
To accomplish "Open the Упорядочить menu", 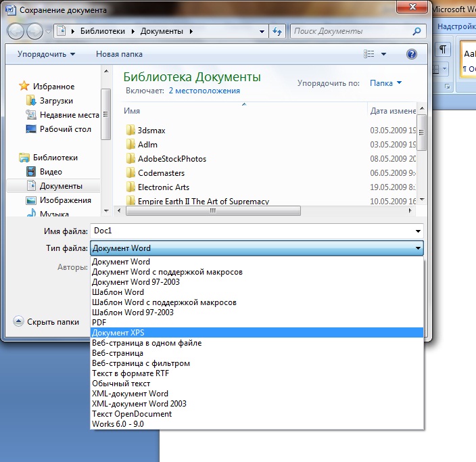I will pos(46,54).
